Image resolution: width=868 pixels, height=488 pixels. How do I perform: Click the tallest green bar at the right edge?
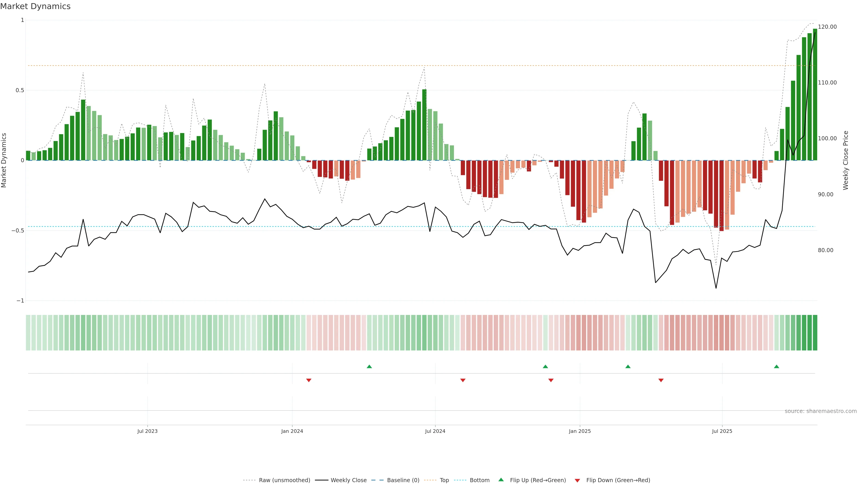pos(815,101)
